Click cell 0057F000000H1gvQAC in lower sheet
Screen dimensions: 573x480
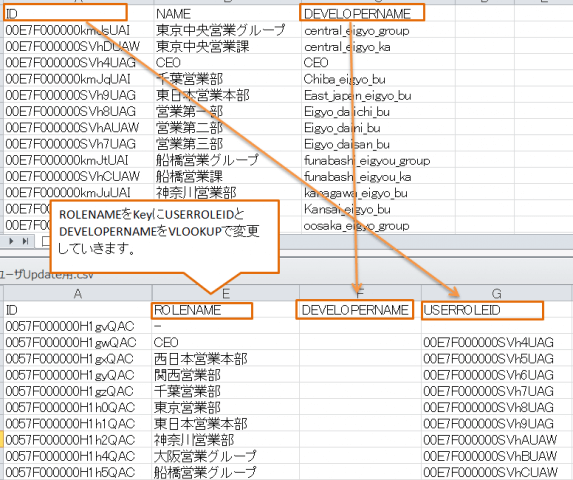pos(77,326)
